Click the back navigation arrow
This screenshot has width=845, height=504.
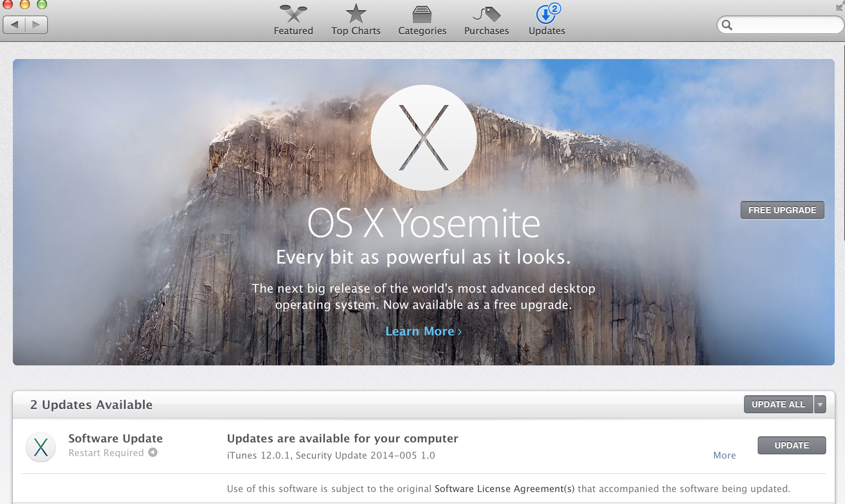click(15, 24)
